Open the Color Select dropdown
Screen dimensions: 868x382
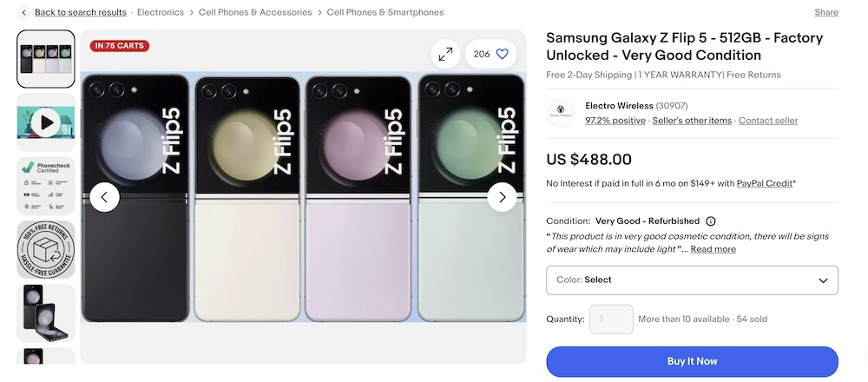click(x=692, y=280)
